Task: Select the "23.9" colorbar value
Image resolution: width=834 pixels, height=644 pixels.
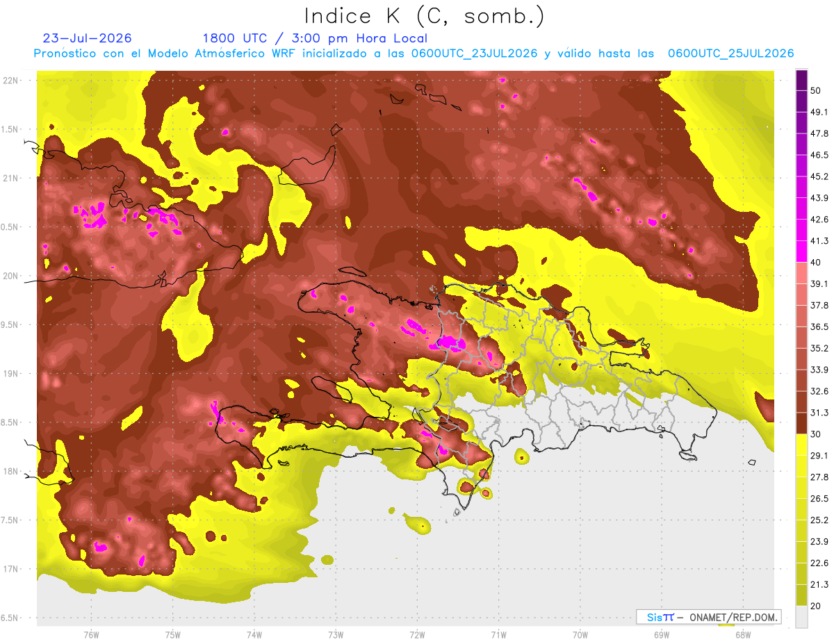Action: point(819,542)
